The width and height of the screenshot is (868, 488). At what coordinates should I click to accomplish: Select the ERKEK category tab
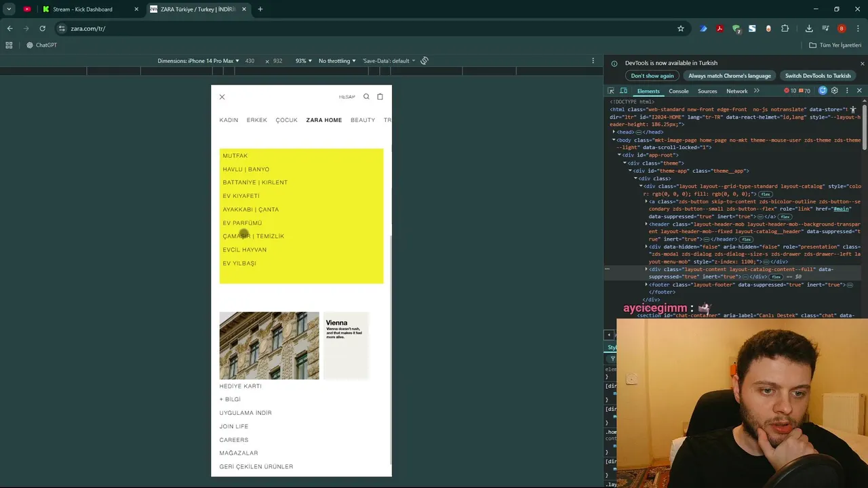[x=256, y=120]
